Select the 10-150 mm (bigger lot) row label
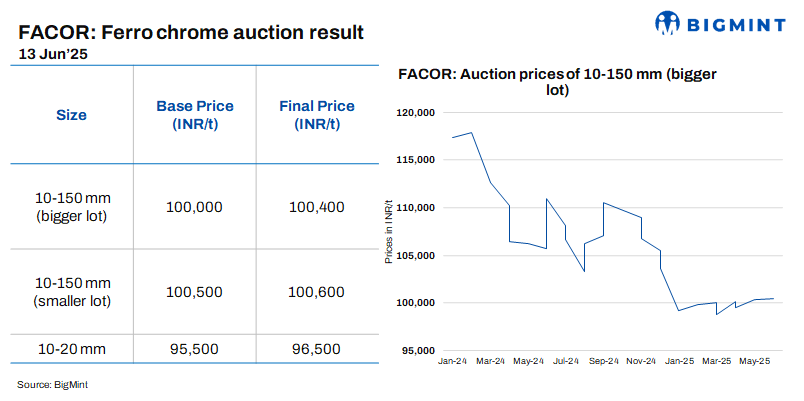 point(71,207)
